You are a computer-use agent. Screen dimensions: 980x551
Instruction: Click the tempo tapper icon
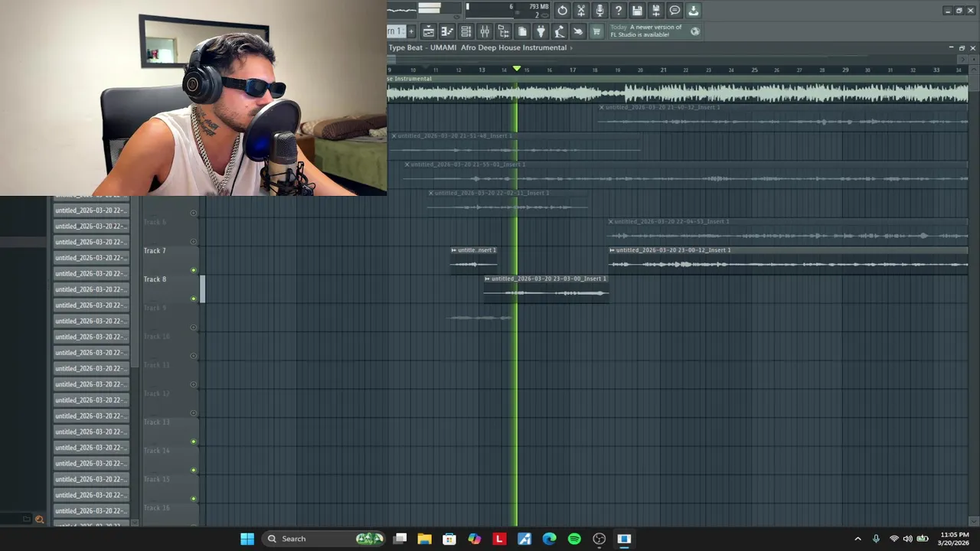tap(560, 31)
